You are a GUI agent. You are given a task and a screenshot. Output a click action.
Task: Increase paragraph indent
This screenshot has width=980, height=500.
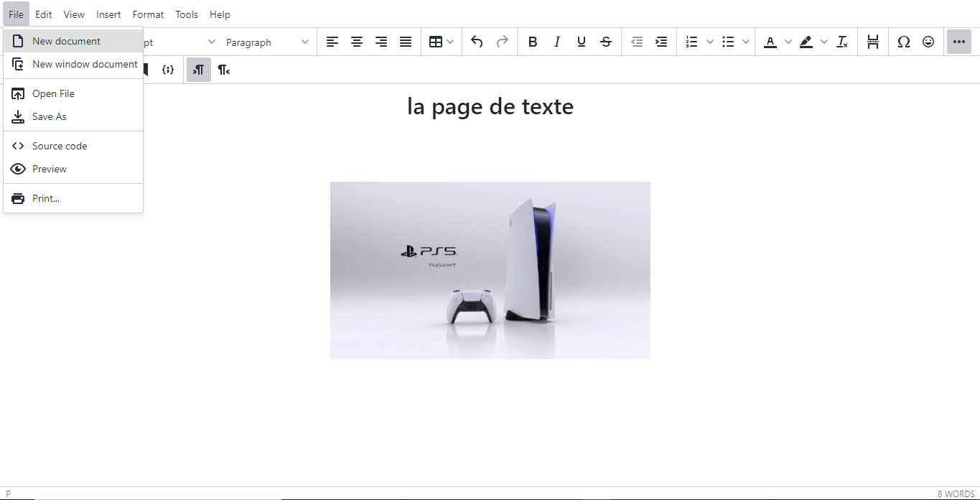(661, 42)
